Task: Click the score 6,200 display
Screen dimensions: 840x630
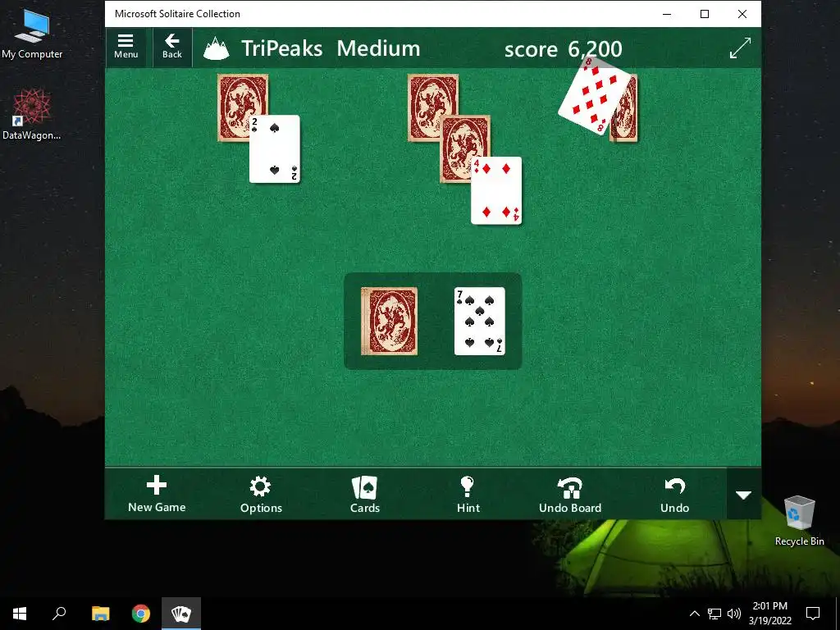Action: [563, 49]
